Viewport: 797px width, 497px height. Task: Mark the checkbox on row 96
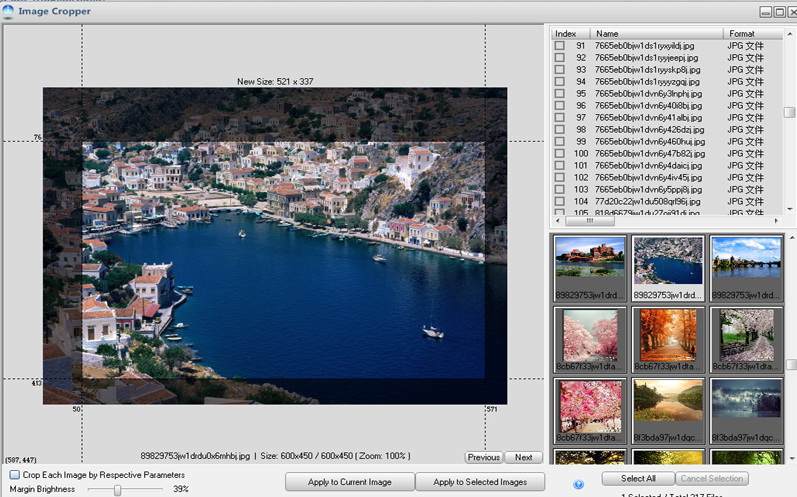tap(560, 106)
